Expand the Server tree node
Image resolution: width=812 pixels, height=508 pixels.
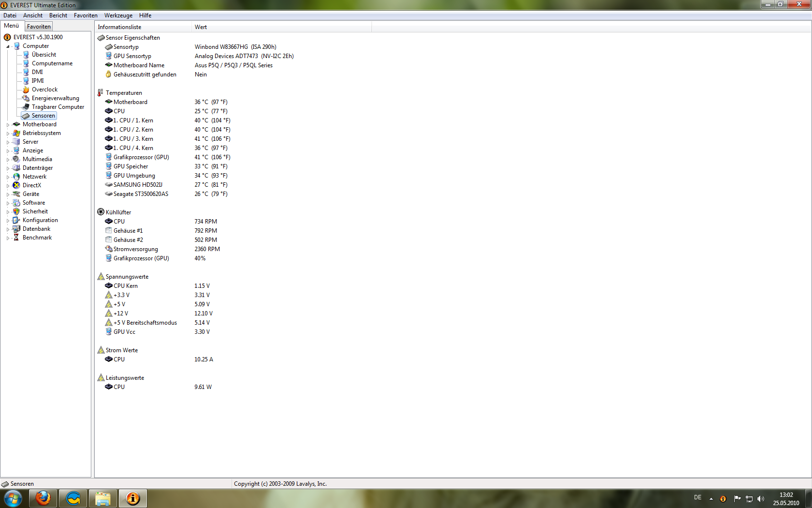(x=8, y=142)
